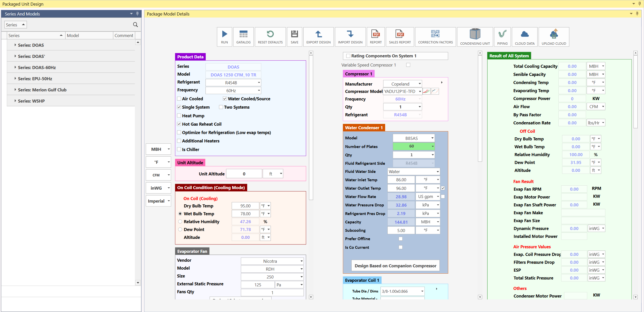The image size is (644, 312).
Task: Click the EXPORT DESIGN icon
Action: (318, 37)
